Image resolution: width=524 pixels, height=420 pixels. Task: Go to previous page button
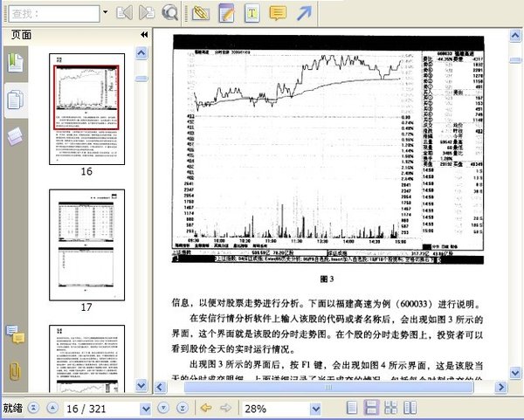(x=52, y=408)
